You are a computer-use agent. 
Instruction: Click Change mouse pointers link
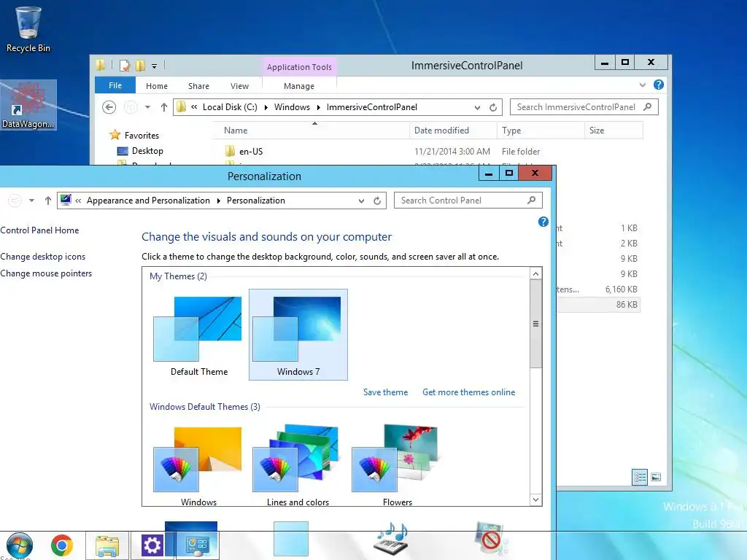(x=46, y=274)
